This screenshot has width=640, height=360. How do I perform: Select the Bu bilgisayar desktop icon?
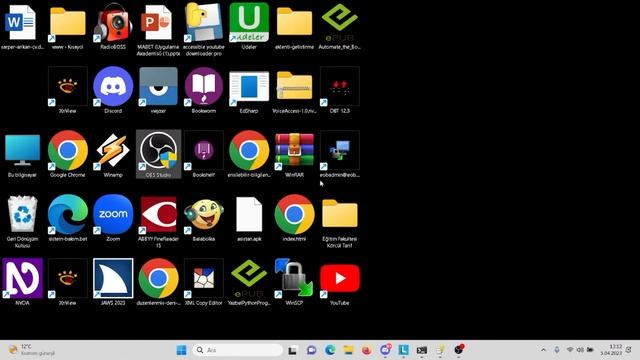click(22, 150)
